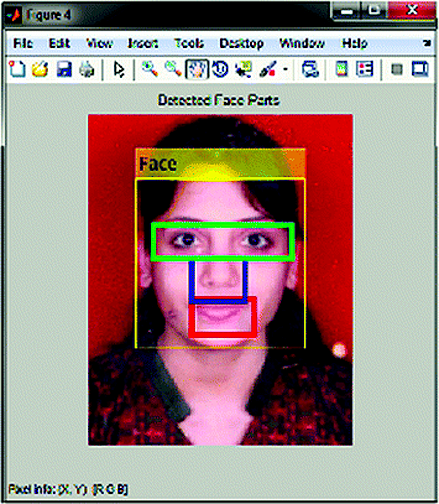Open the Tools menu
This screenshot has height=504, width=439.
188,44
